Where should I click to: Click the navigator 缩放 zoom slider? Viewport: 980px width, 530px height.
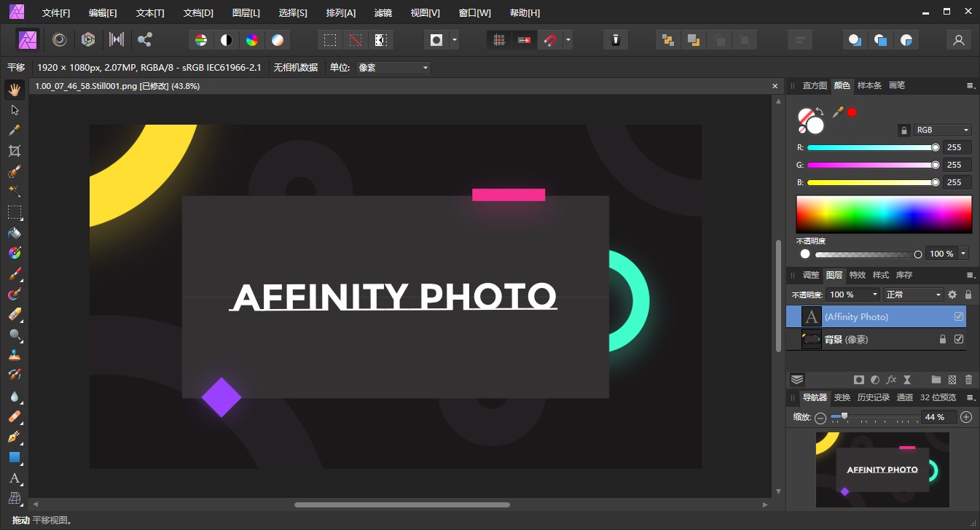[875, 417]
